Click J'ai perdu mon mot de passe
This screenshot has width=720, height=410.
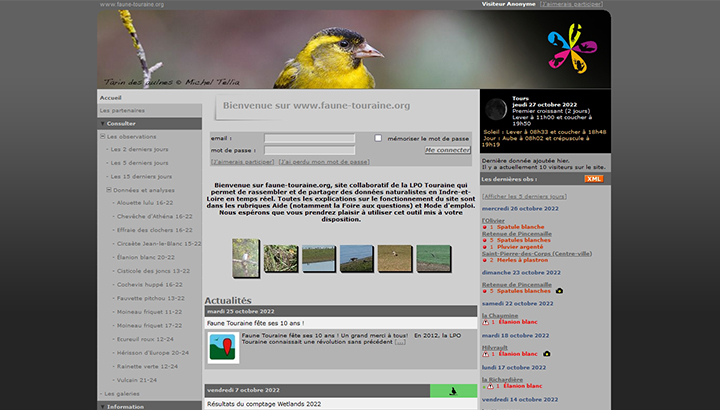(x=324, y=162)
